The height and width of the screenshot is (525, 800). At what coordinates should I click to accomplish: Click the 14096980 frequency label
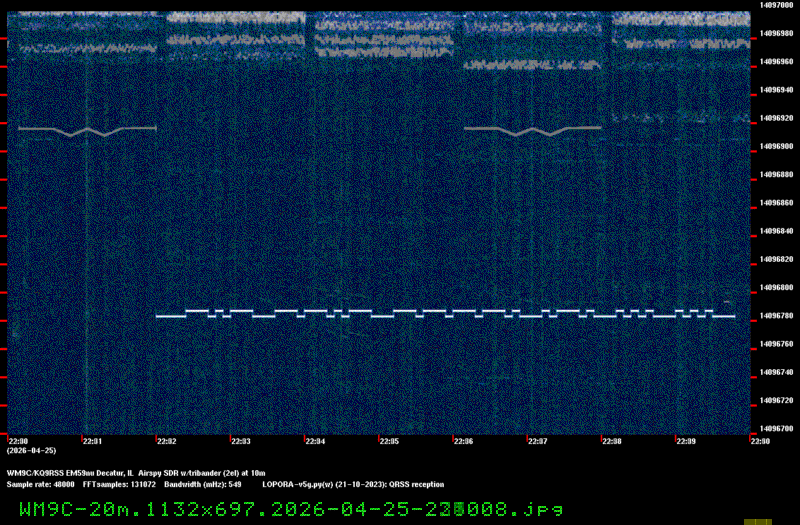pos(776,33)
